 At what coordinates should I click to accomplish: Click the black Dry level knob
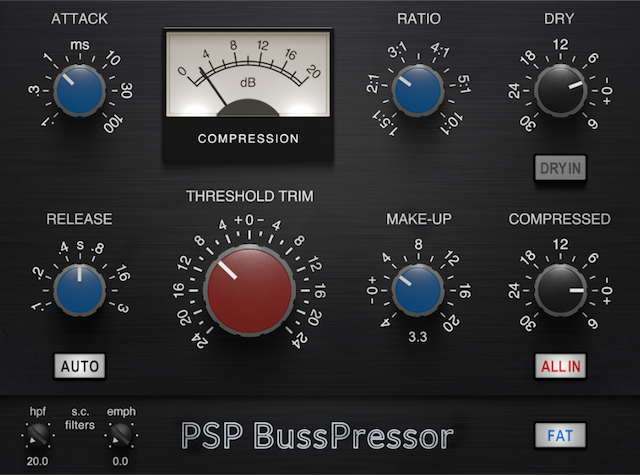pyautogui.click(x=559, y=92)
